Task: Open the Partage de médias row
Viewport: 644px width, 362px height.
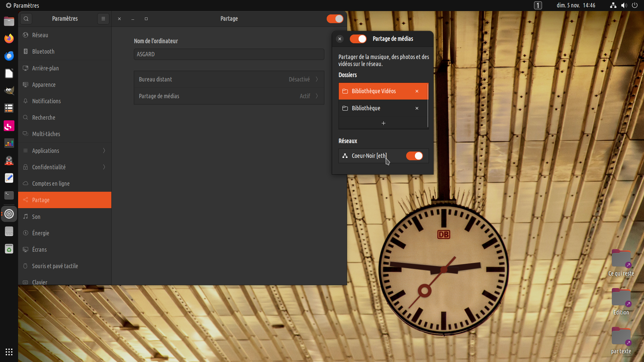Action: click(x=229, y=96)
